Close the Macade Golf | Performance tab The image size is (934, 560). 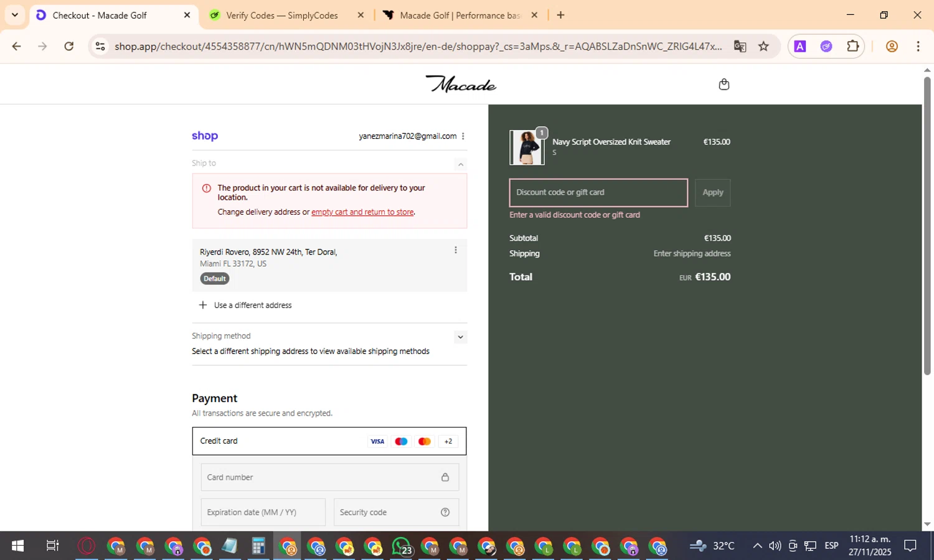coord(534,16)
